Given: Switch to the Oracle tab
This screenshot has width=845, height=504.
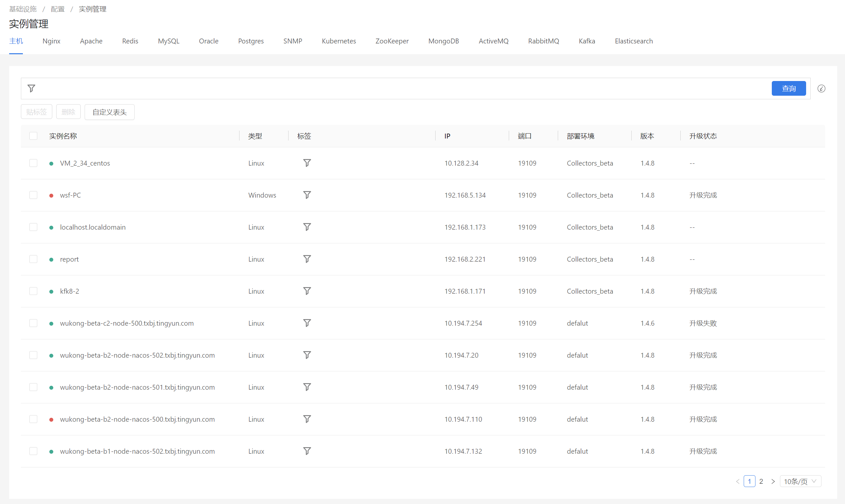Looking at the screenshot, I should (x=208, y=41).
